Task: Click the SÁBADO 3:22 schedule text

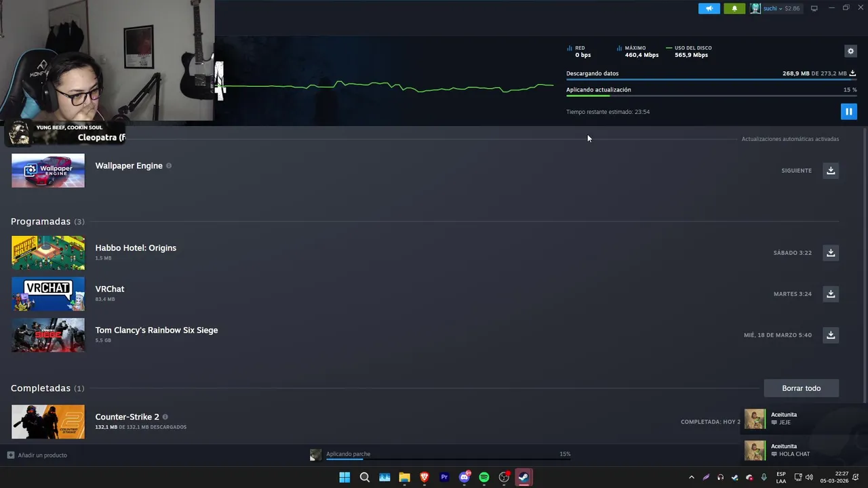Action: tap(792, 253)
